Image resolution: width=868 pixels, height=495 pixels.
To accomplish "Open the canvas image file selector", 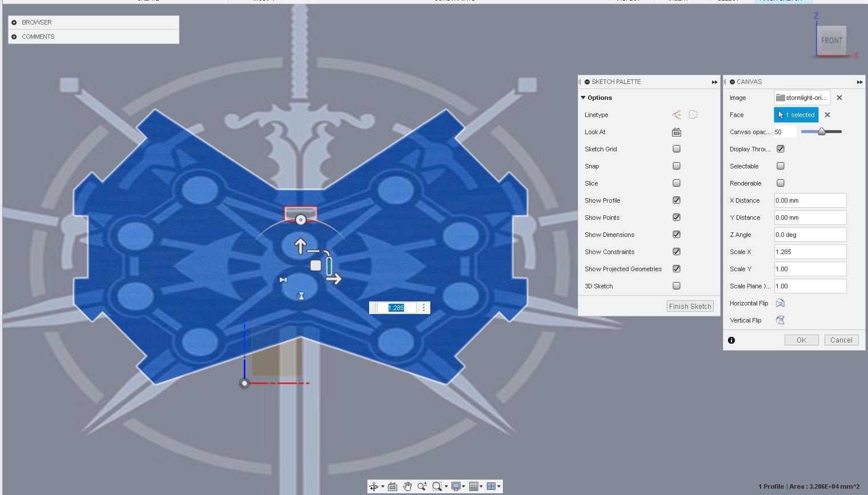I will 802,98.
